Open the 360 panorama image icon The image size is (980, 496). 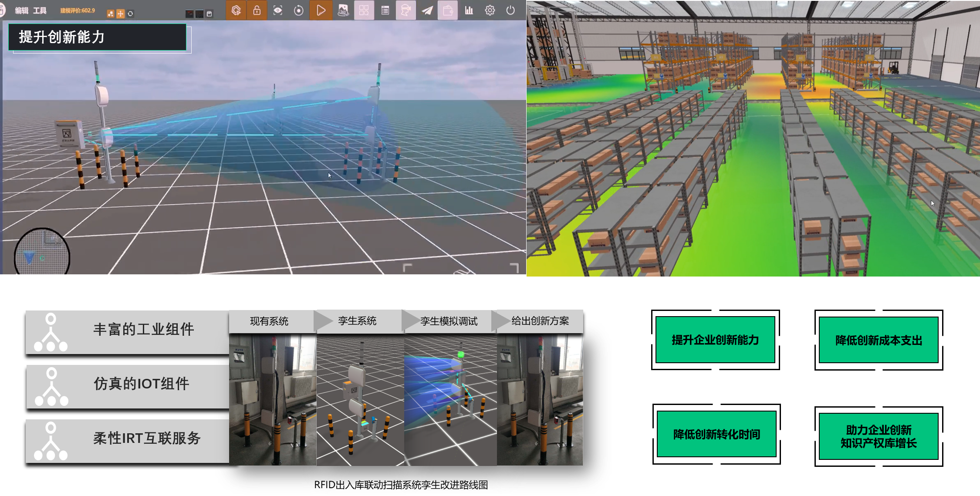point(343,10)
